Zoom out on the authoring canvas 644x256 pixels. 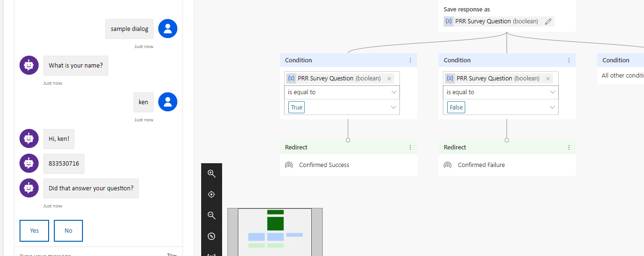coord(212,216)
